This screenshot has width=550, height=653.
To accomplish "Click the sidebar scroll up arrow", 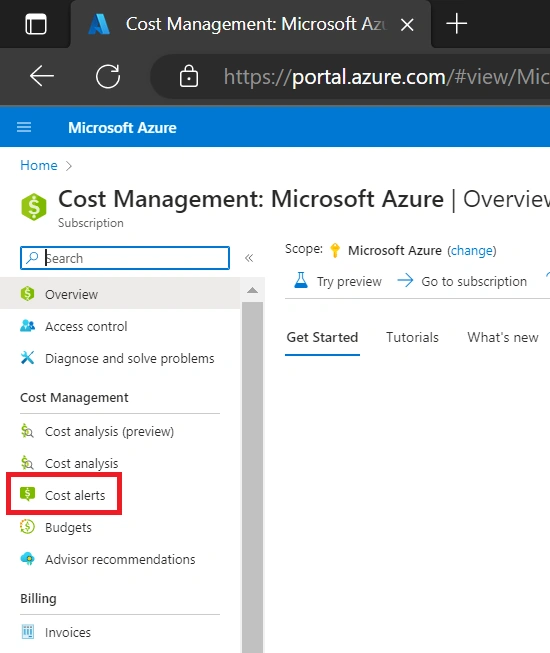I will coord(252,290).
